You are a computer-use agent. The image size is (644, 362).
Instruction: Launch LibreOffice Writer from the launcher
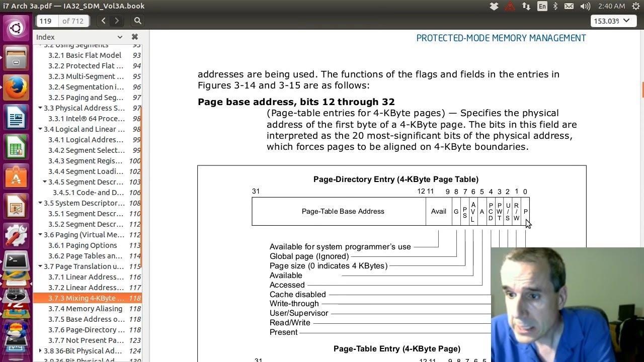coord(16,117)
